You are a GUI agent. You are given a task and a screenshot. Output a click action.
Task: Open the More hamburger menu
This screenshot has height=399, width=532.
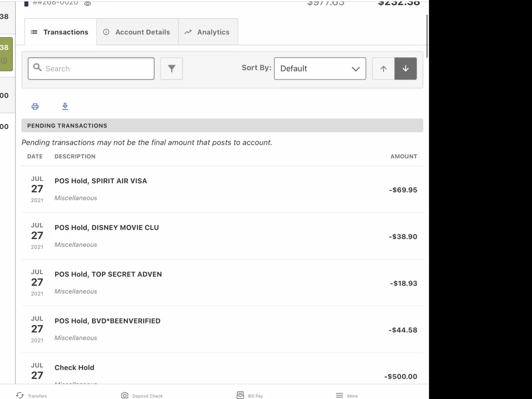click(x=339, y=395)
